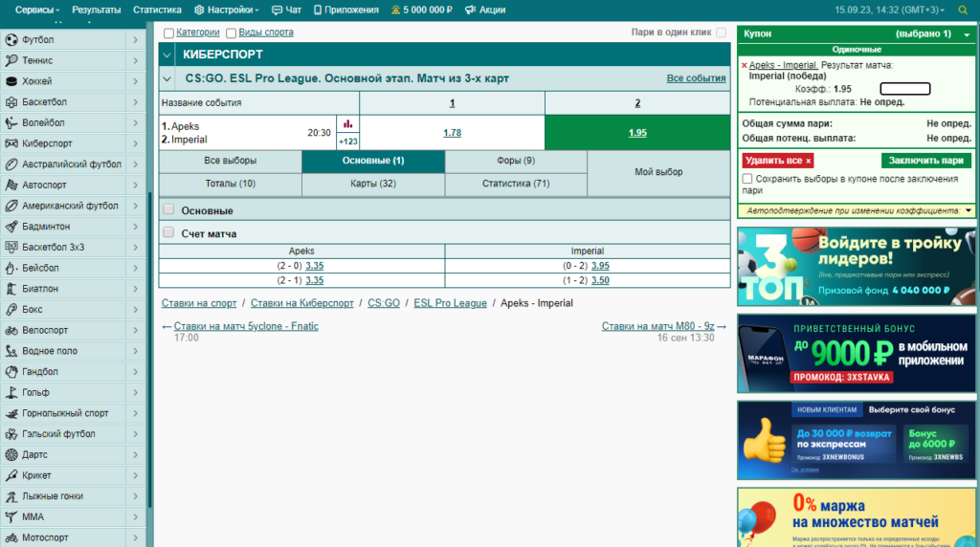Open Приложения menu item
The image size is (980, 547).
coord(346,10)
